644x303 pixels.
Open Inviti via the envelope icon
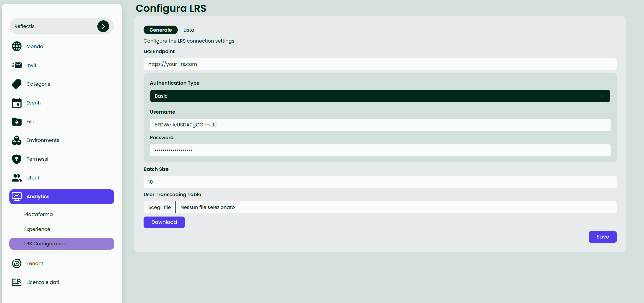(16, 65)
